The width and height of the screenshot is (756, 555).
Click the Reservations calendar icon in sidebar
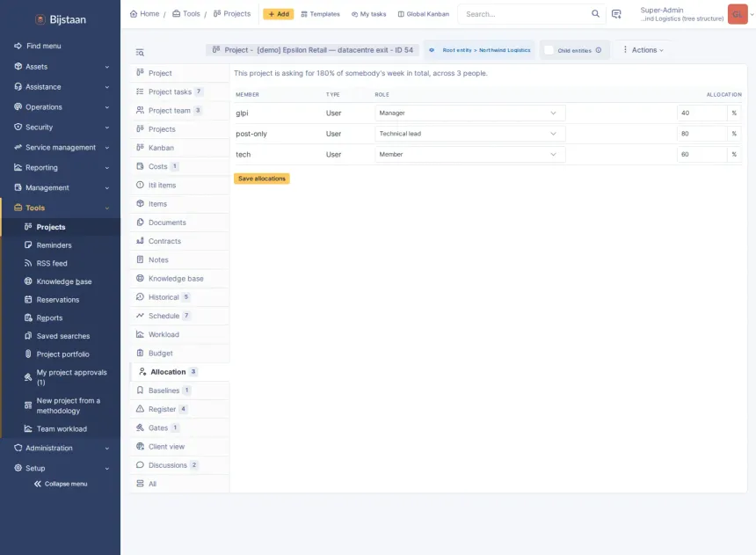[x=28, y=300]
